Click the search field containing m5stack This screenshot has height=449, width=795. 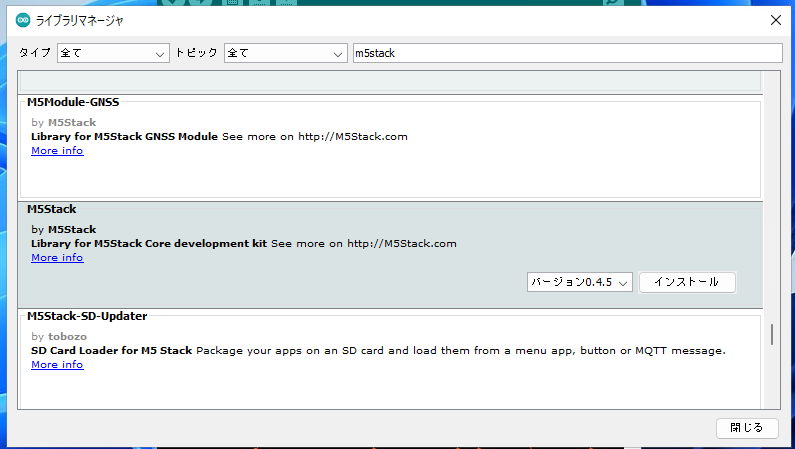pos(567,53)
